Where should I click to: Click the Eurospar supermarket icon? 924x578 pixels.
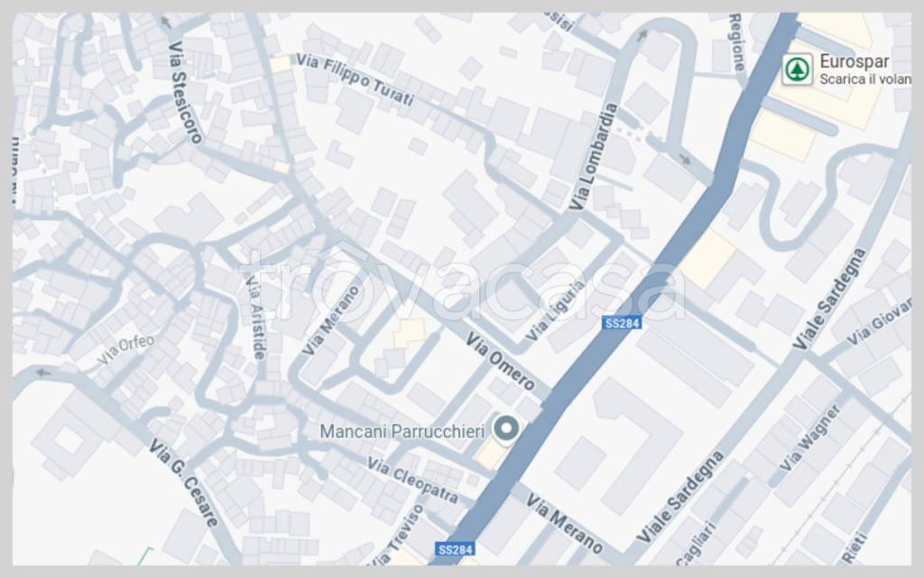(x=798, y=69)
